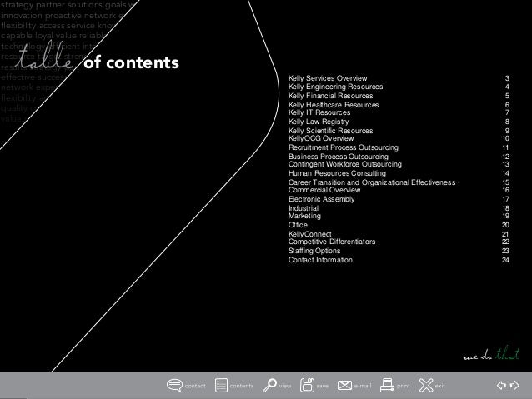Go to previous page with left arrow
The width and height of the screenshot is (532, 399).
pyautogui.click(x=501, y=385)
